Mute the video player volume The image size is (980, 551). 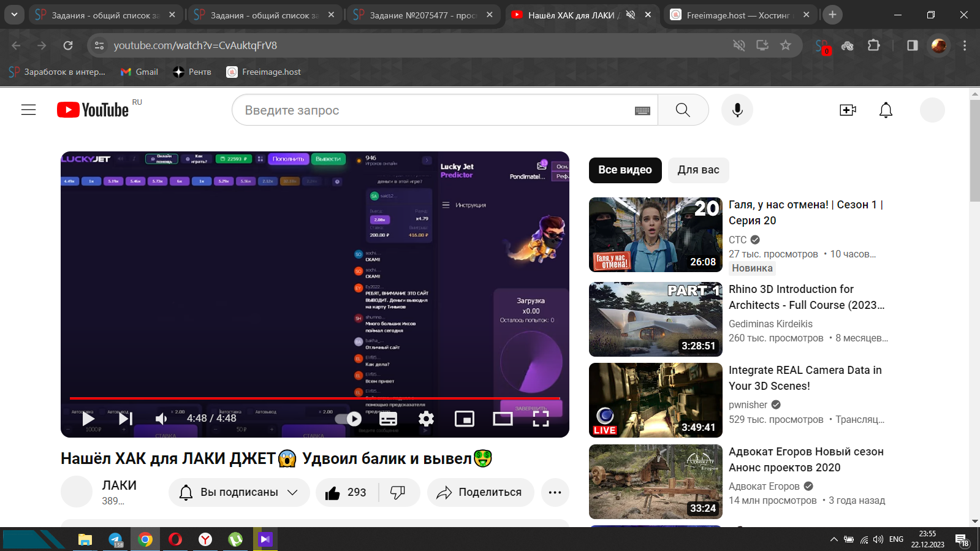click(161, 419)
